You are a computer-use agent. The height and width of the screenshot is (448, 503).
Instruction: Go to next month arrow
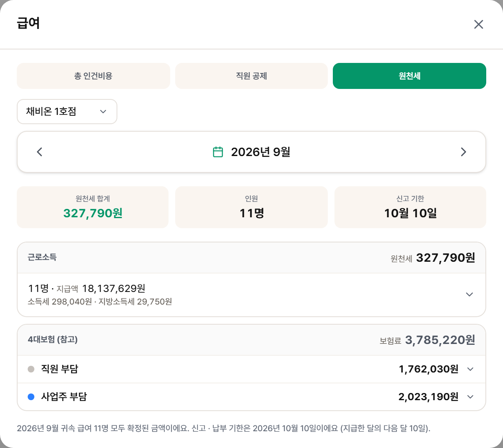point(464,152)
